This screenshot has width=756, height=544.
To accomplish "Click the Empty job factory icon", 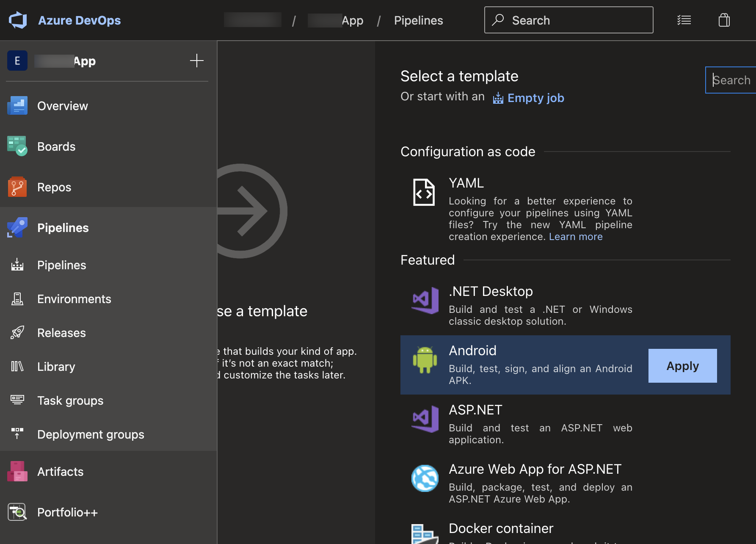I will 498,98.
